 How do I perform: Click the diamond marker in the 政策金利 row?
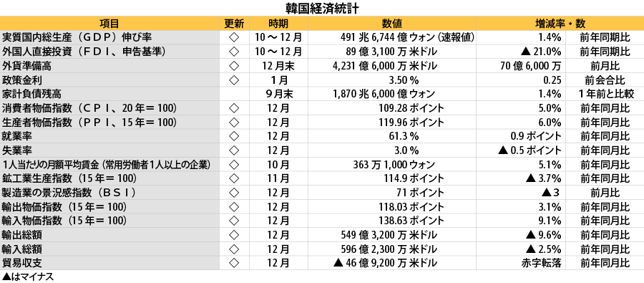(x=234, y=80)
